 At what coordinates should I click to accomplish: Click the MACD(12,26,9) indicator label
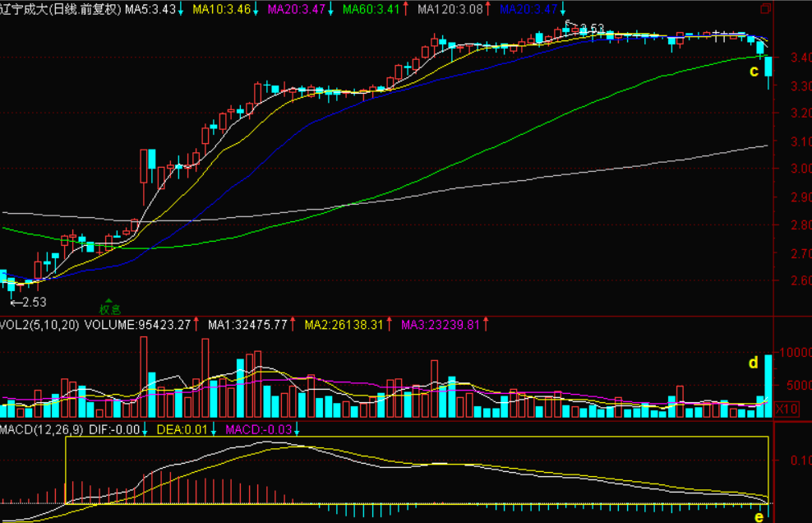tap(42, 429)
